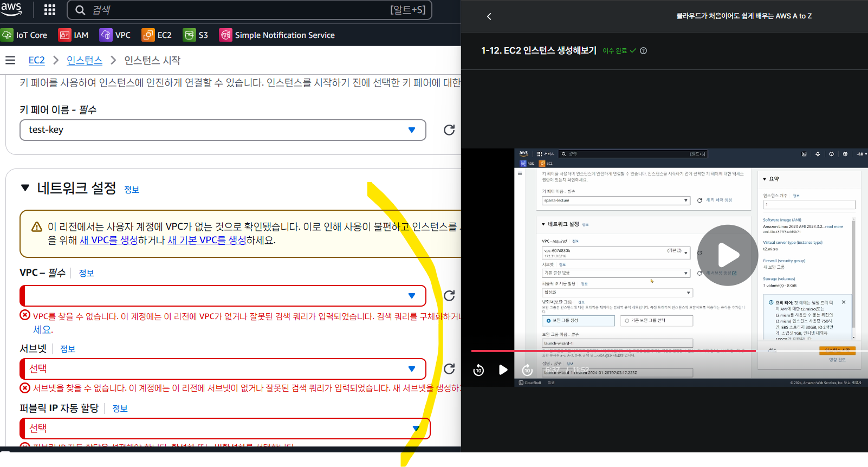Open IAM service shortcut

tap(74, 35)
